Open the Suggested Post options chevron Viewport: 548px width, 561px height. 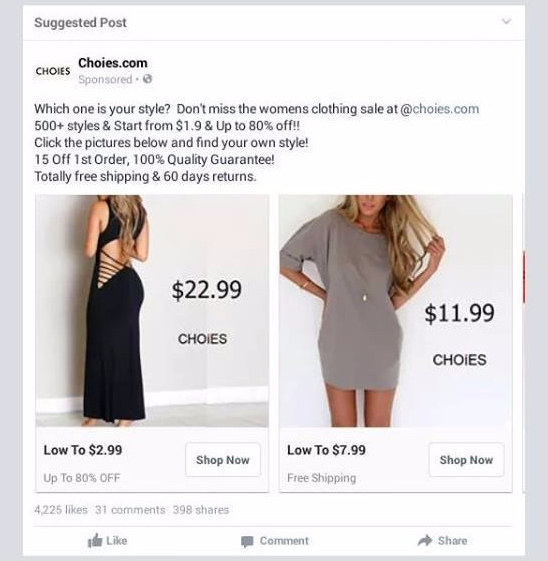506,21
